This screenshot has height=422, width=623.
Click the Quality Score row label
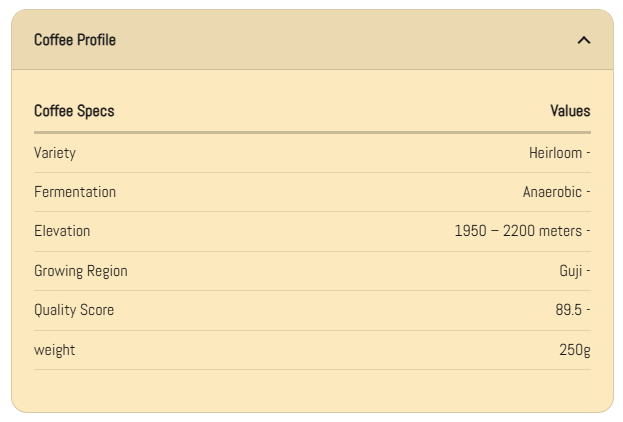[74, 310]
